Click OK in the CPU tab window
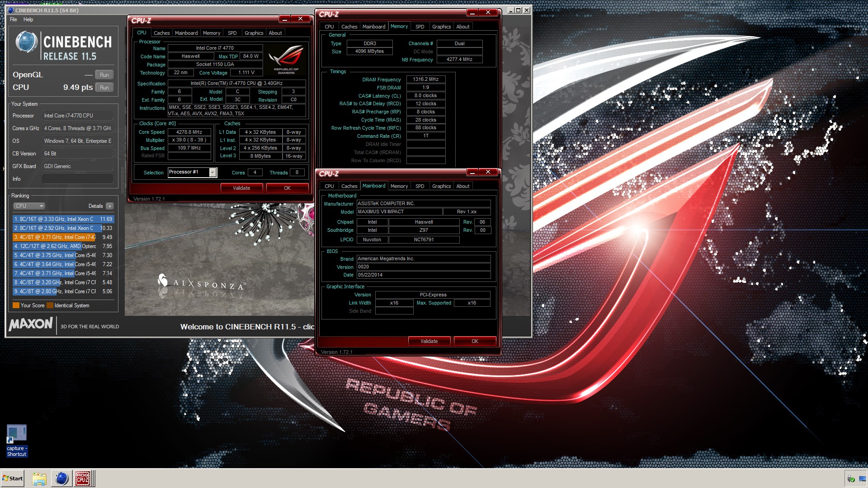868x488 pixels. 287,188
